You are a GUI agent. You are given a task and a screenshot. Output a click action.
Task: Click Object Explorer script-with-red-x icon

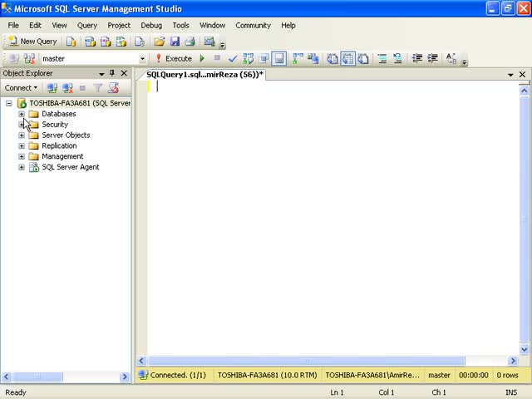click(113, 88)
